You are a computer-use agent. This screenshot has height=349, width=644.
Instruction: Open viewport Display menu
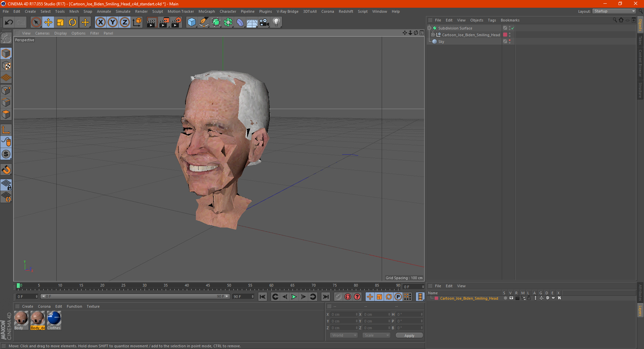coord(60,33)
